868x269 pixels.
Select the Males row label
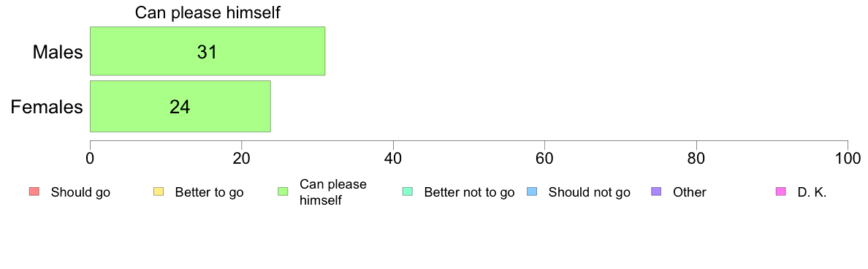point(58,52)
